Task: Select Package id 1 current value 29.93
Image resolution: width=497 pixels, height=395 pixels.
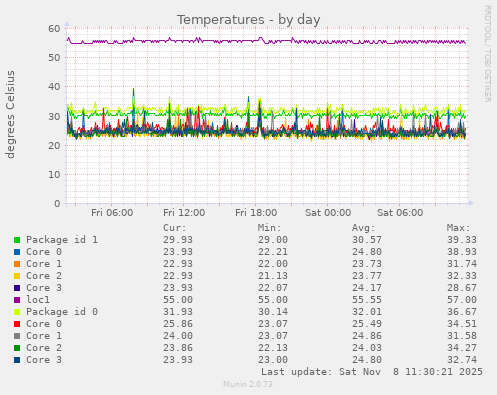Action: (178, 240)
